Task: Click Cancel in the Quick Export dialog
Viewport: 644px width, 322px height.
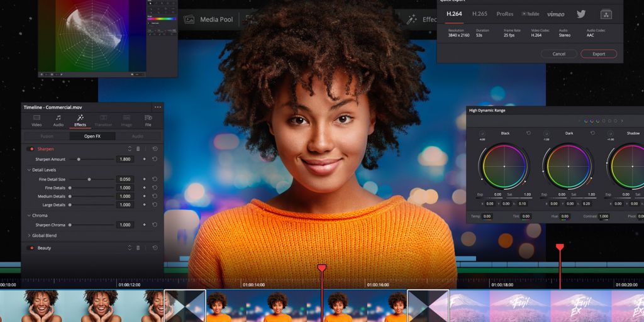Action: coord(558,54)
